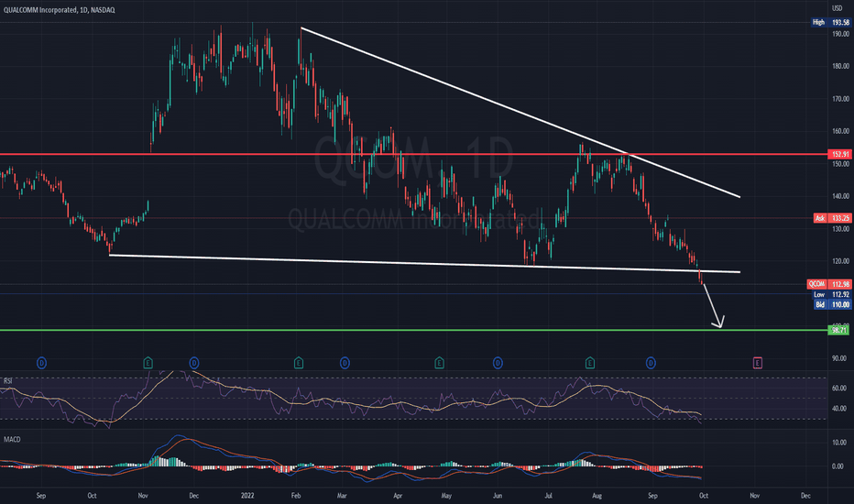This screenshot has width=854, height=504.
Task: Click the green 98.71 price label
Action: 838,330
